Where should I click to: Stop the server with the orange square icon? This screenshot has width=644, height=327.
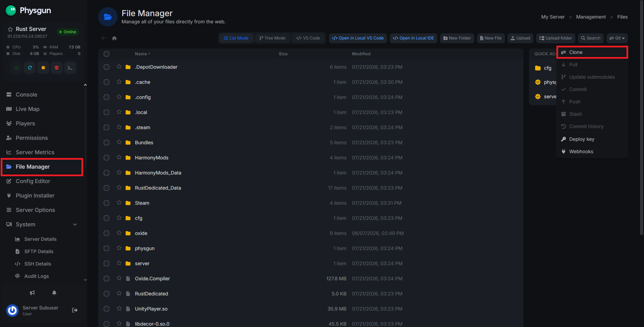click(x=43, y=68)
